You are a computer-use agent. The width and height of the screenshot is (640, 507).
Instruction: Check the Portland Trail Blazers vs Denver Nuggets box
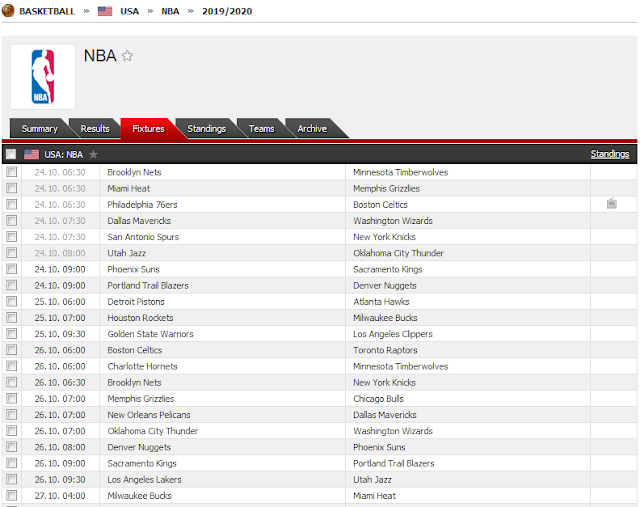point(11,285)
